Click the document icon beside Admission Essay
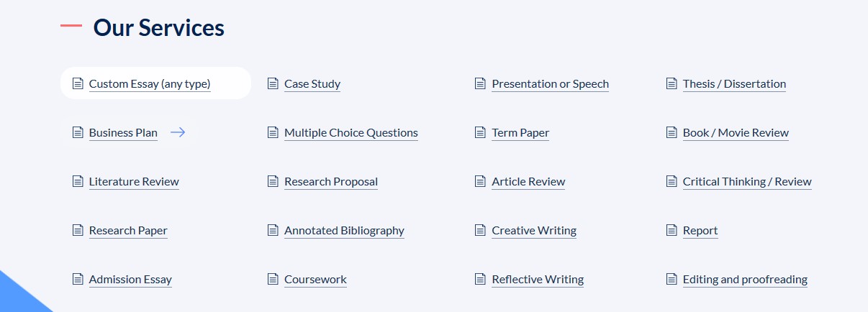The height and width of the screenshot is (312, 868). [78, 279]
